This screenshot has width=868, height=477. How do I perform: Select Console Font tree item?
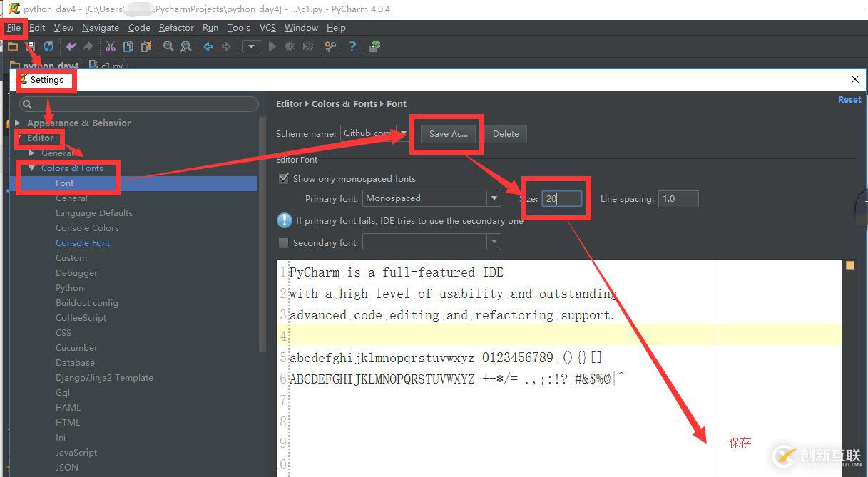tap(83, 242)
